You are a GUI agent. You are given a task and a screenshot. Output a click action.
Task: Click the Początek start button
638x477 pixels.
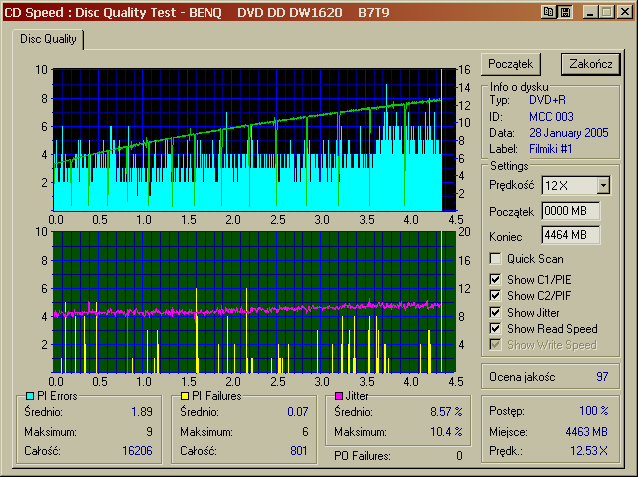tap(511, 64)
